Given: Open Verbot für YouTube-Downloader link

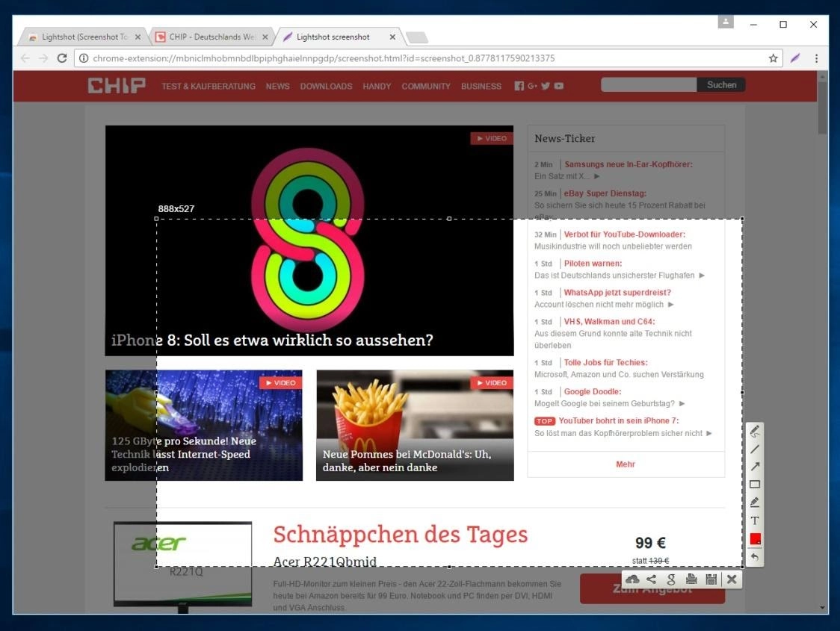Looking at the screenshot, I should pos(624,234).
